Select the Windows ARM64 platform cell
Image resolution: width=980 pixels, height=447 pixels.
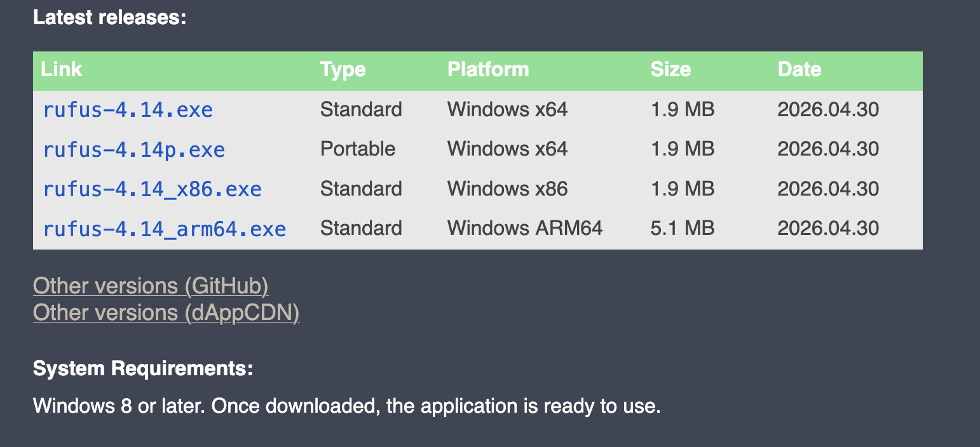(525, 228)
